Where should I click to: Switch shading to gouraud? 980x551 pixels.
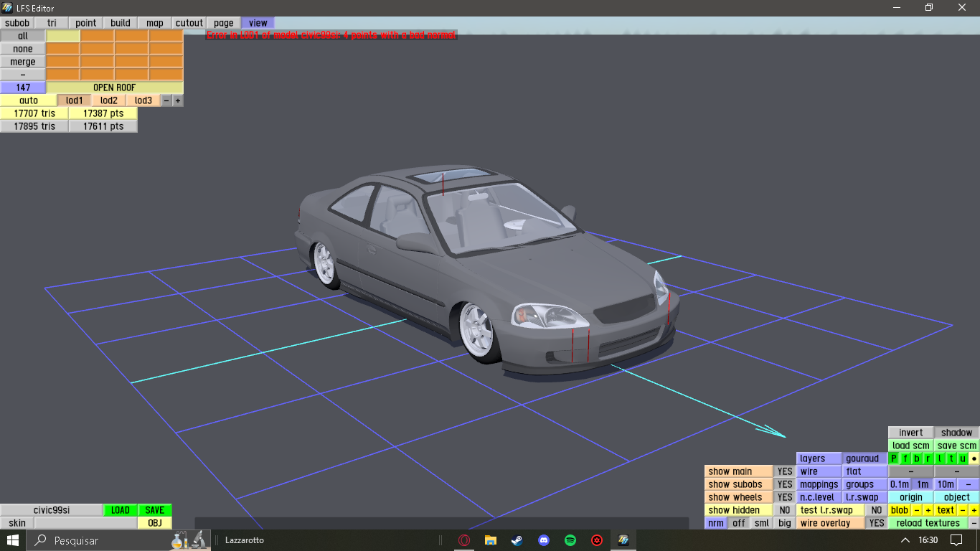coord(865,458)
